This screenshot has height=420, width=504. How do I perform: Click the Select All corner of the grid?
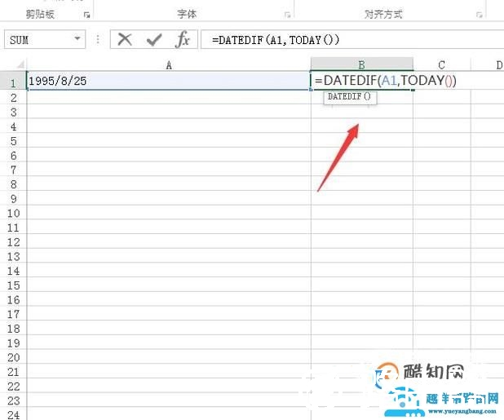pos(13,65)
